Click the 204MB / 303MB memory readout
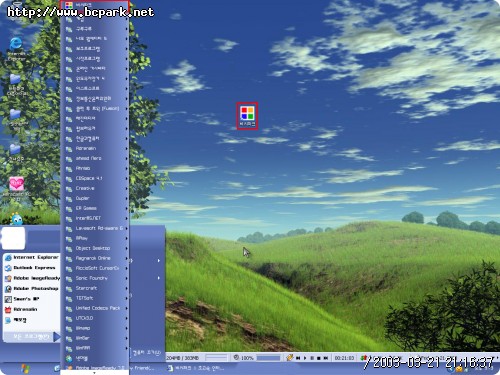Viewport: 500px width, 375px height. pos(183,358)
